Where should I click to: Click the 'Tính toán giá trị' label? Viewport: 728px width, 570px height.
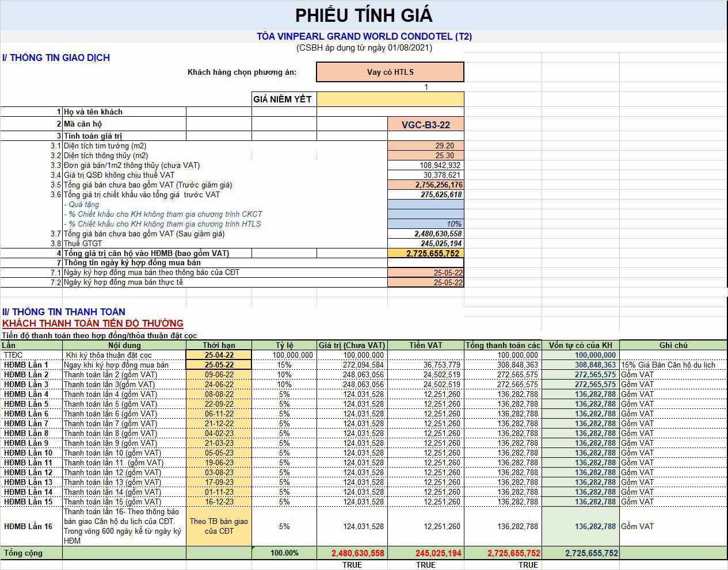pyautogui.click(x=93, y=136)
